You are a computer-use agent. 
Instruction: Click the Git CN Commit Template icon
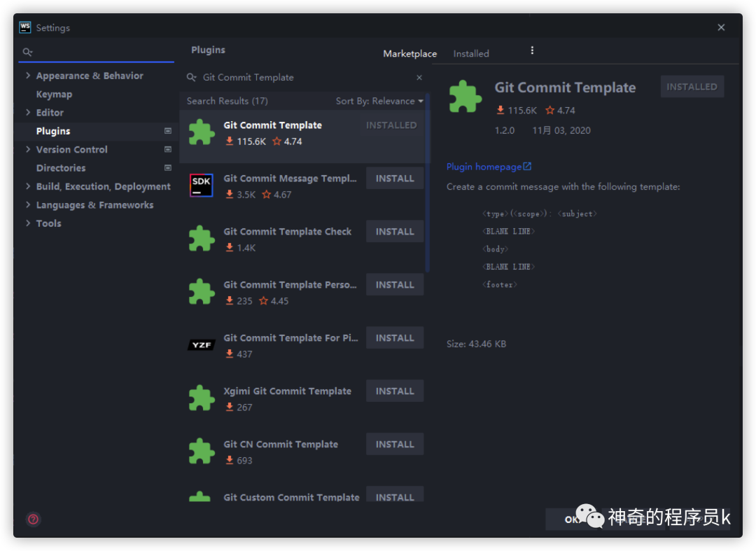tap(202, 451)
